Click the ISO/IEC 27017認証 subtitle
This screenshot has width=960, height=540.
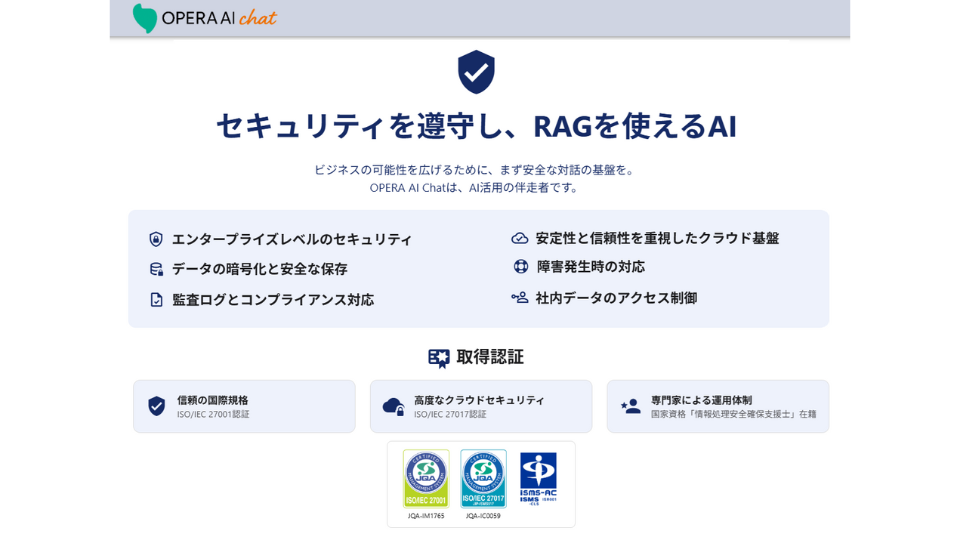click(450, 414)
